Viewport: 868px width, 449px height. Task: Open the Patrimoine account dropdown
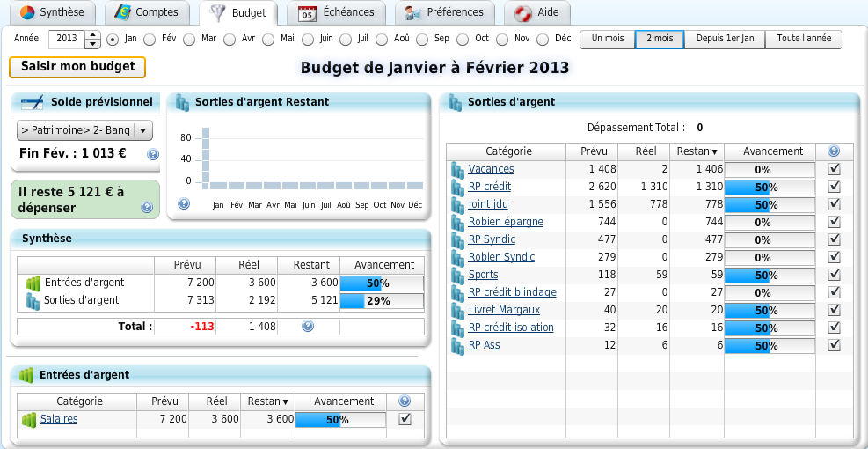143,130
